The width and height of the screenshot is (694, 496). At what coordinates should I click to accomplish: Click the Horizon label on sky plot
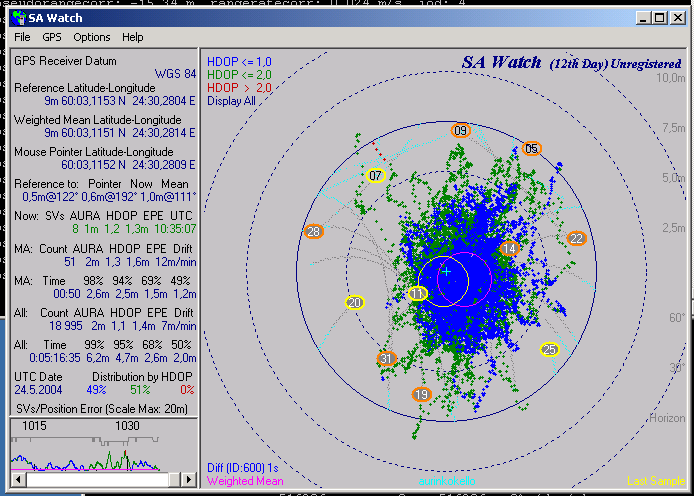pos(667,418)
